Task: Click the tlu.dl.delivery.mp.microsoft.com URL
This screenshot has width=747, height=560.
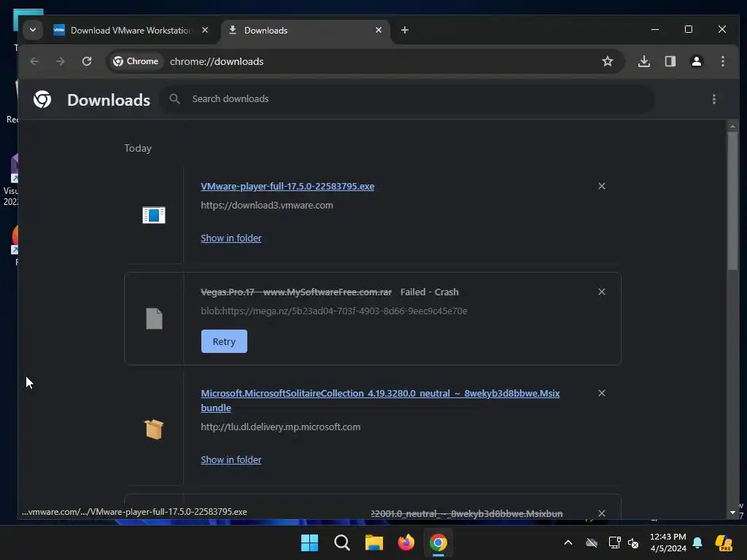Action: tap(281, 427)
